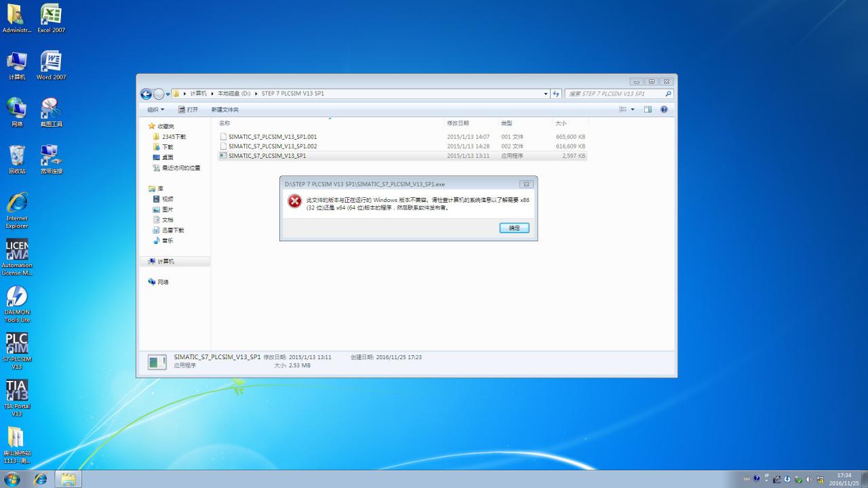This screenshot has width=868, height=488.
Task: Select the Internet Explorer desktop icon
Action: pyautogui.click(x=17, y=210)
